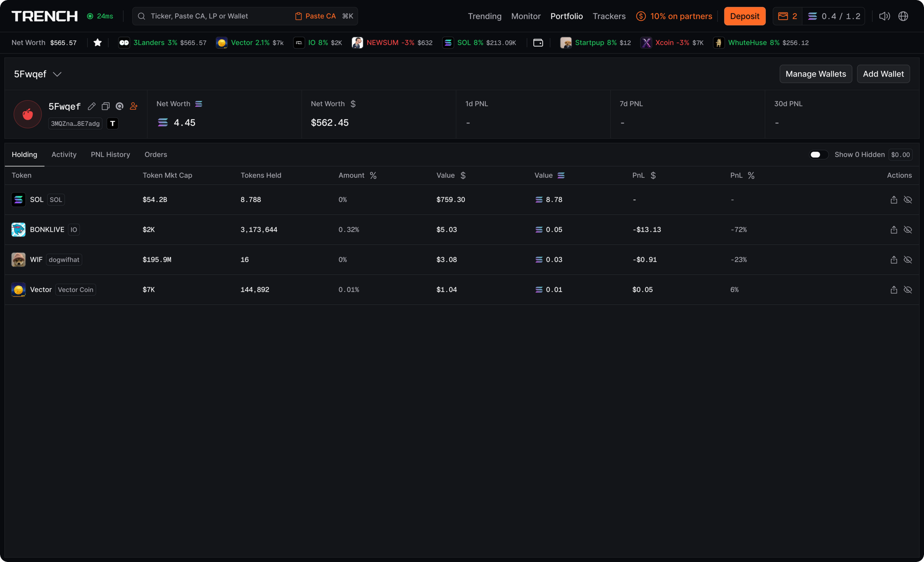Screen dimensions: 924x562
Task: Click the sound volume icon
Action: pyautogui.click(x=884, y=16)
